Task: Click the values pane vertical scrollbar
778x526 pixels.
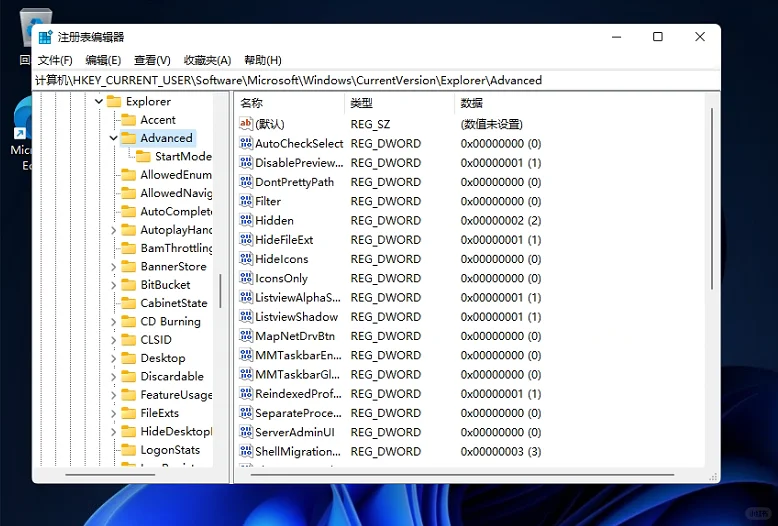Action: click(x=712, y=198)
